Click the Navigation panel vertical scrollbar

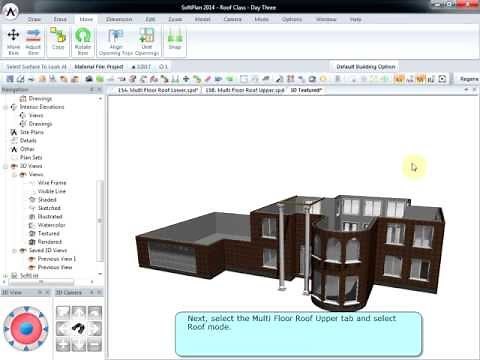click(x=100, y=221)
